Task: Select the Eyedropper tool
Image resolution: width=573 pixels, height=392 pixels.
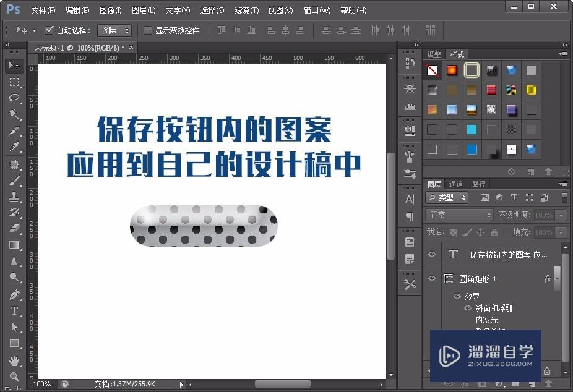Action: (x=14, y=147)
